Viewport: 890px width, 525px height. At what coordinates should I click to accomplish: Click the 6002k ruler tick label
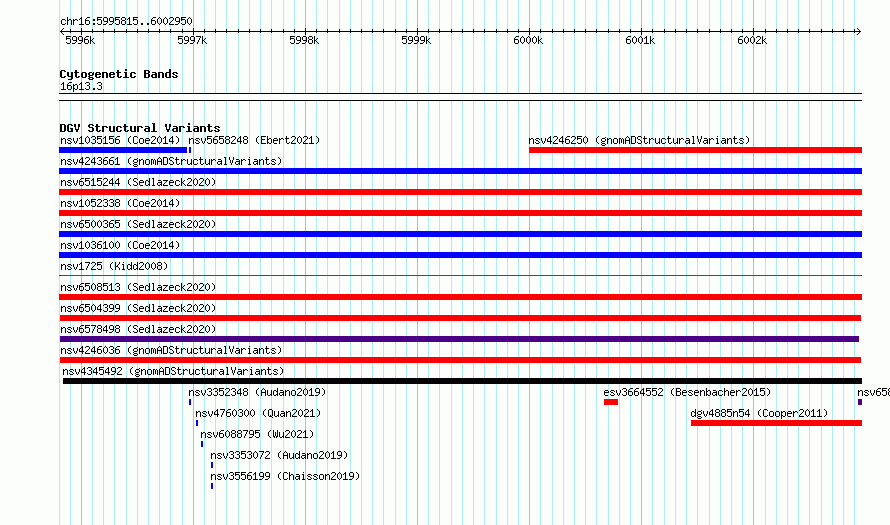pyautogui.click(x=752, y=40)
